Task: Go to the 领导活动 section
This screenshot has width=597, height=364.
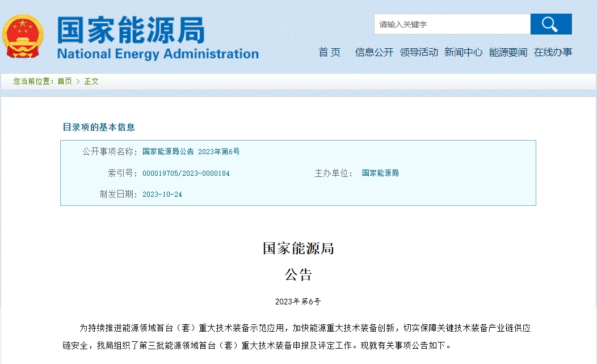Action: coord(419,52)
